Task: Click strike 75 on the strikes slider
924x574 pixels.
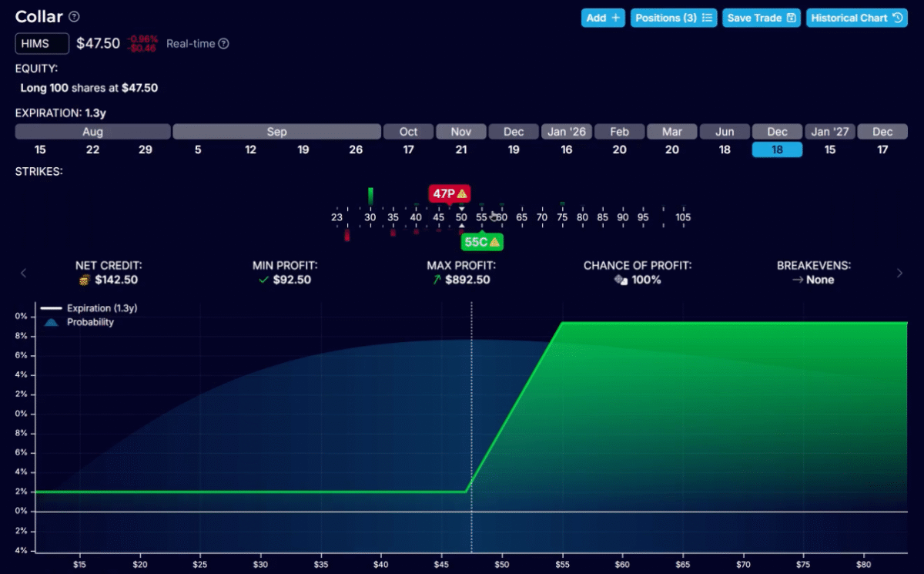Action: coord(562,217)
